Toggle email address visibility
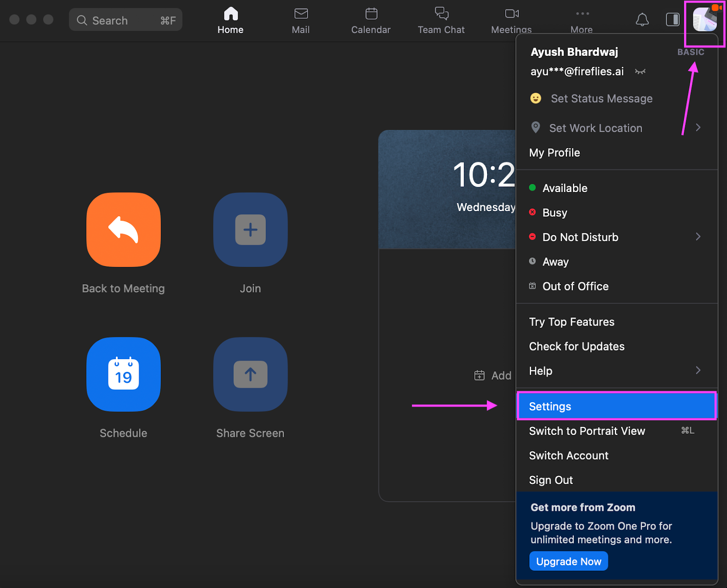Viewport: 727px width, 588px height. tap(640, 71)
